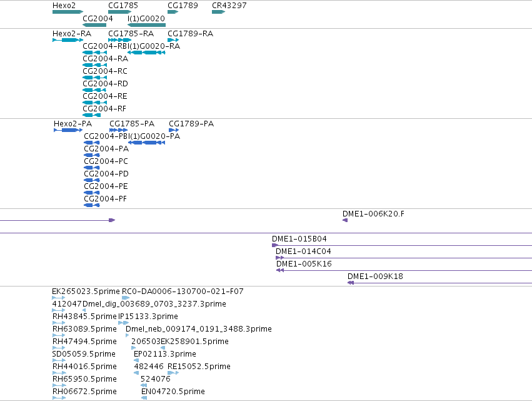Click the CG1785-RA transcript glyph
Viewport: 532px width, 401px height.
(x=120, y=40)
